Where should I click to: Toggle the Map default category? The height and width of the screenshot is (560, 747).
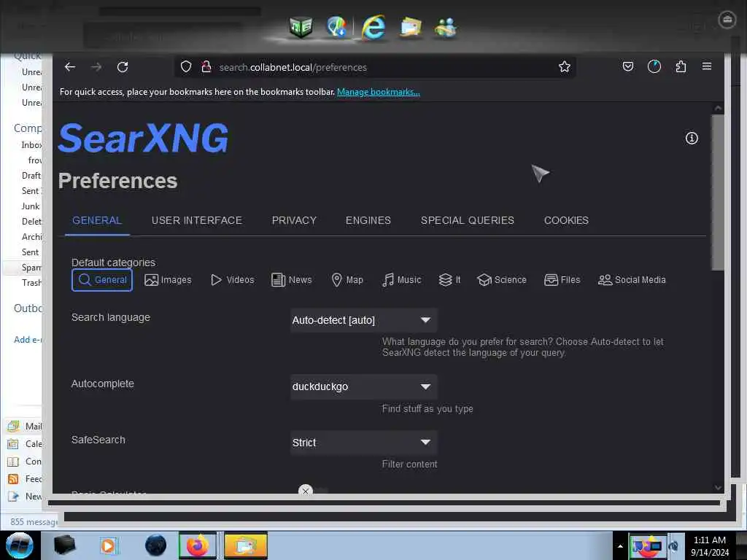coord(347,280)
